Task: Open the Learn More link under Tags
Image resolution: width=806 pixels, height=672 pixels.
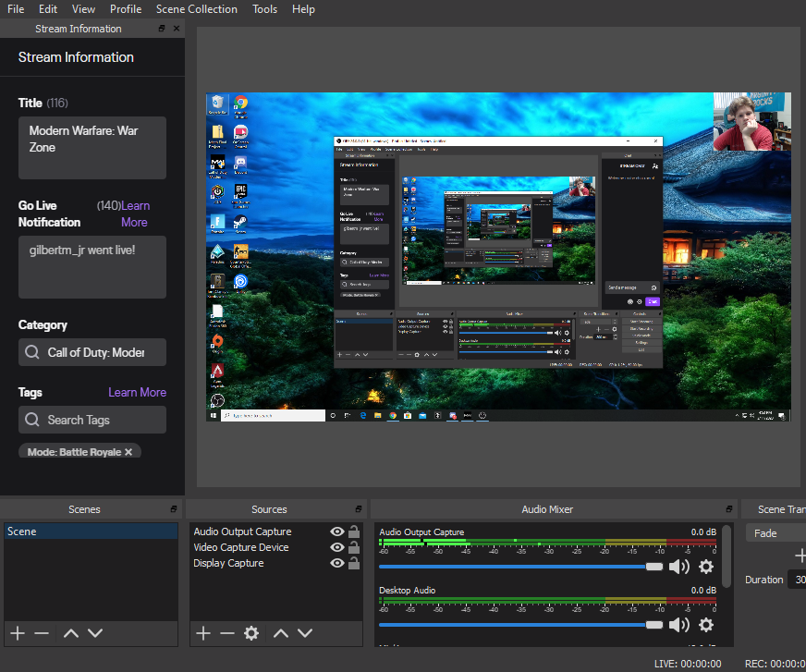Action: 137,392
